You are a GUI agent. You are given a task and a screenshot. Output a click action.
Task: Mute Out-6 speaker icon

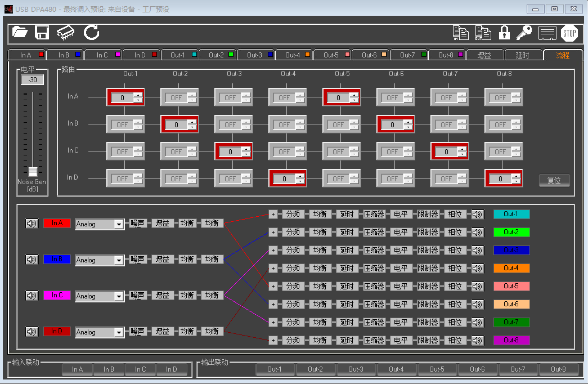coord(477,305)
